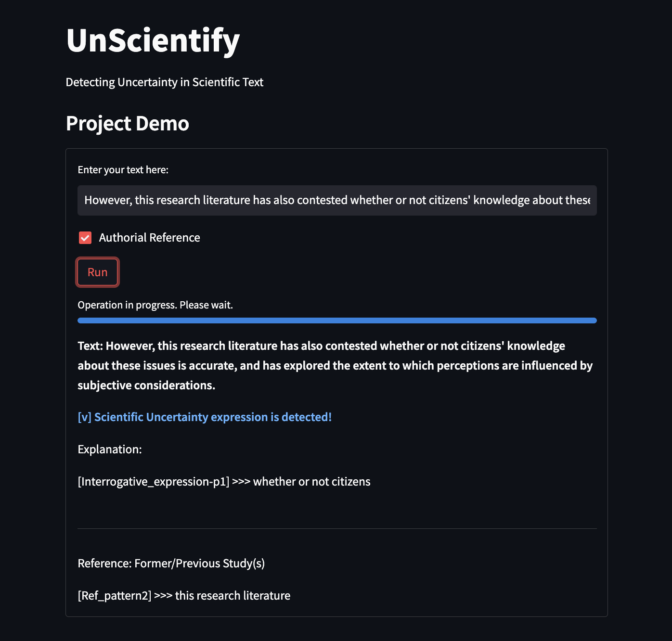Click the Authorial Reference label text

(149, 238)
